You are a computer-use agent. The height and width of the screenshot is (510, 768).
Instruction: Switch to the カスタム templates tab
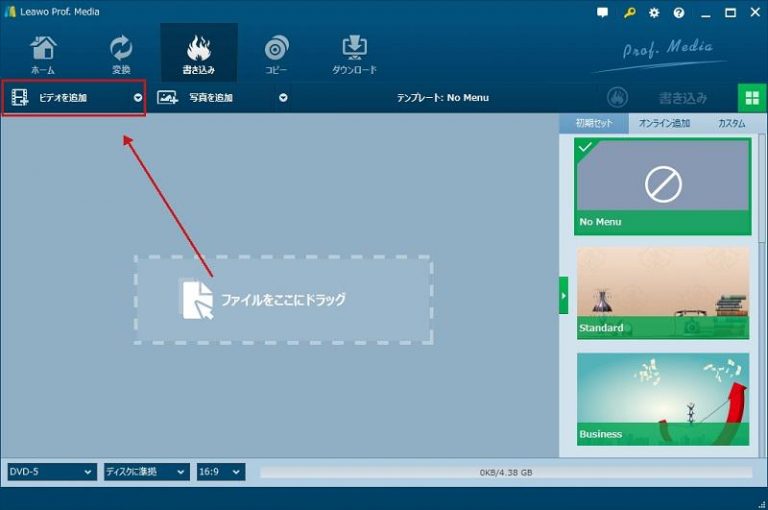731,123
